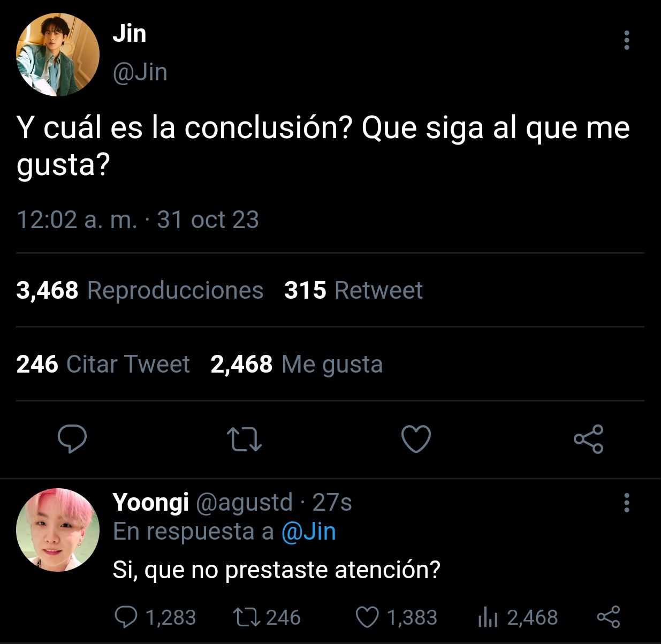
Task: Open the 3,468 Reproducciones count
Action: click(140, 290)
